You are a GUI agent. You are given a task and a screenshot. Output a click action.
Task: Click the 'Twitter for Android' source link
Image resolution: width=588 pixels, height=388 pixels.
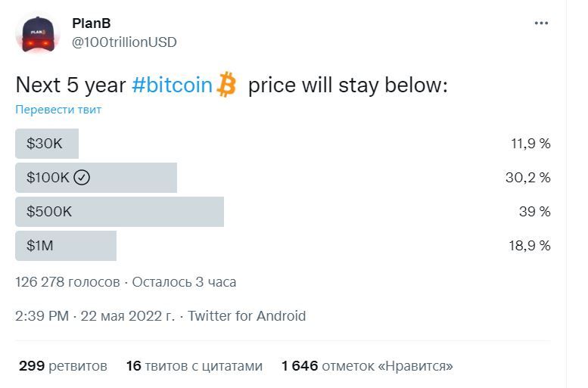pos(247,316)
